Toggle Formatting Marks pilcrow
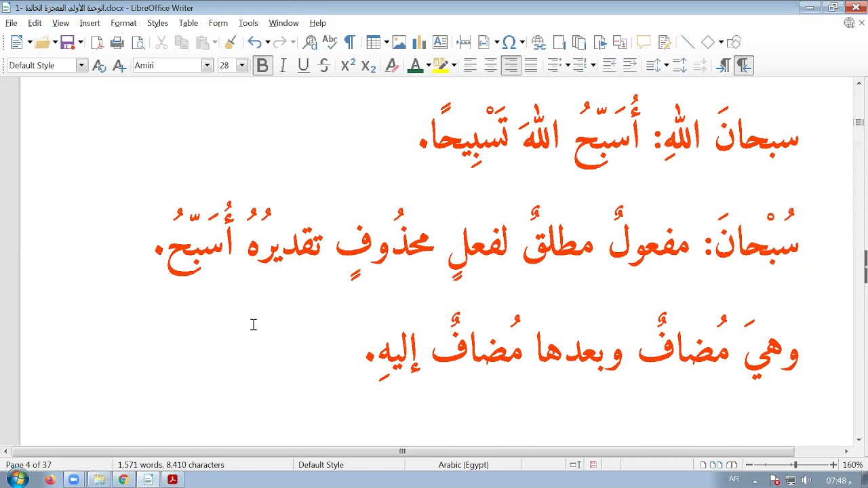Image resolution: width=868 pixels, height=488 pixels. [x=349, y=42]
